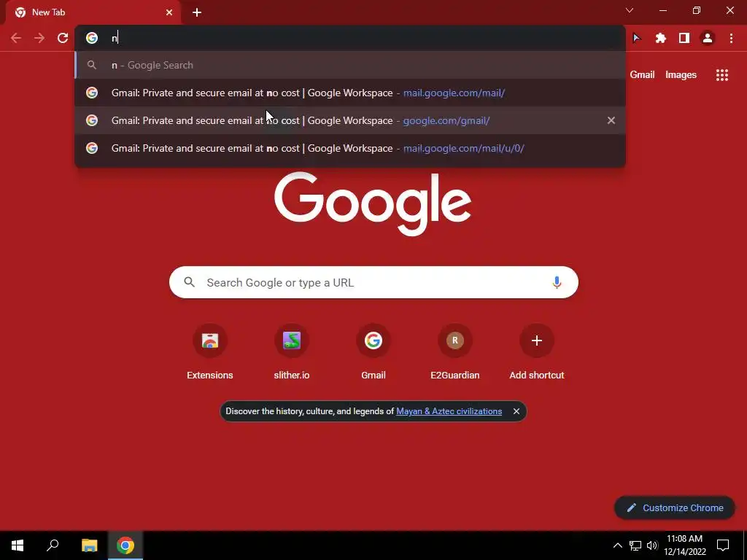Open Windows taskbar search

coord(53,545)
